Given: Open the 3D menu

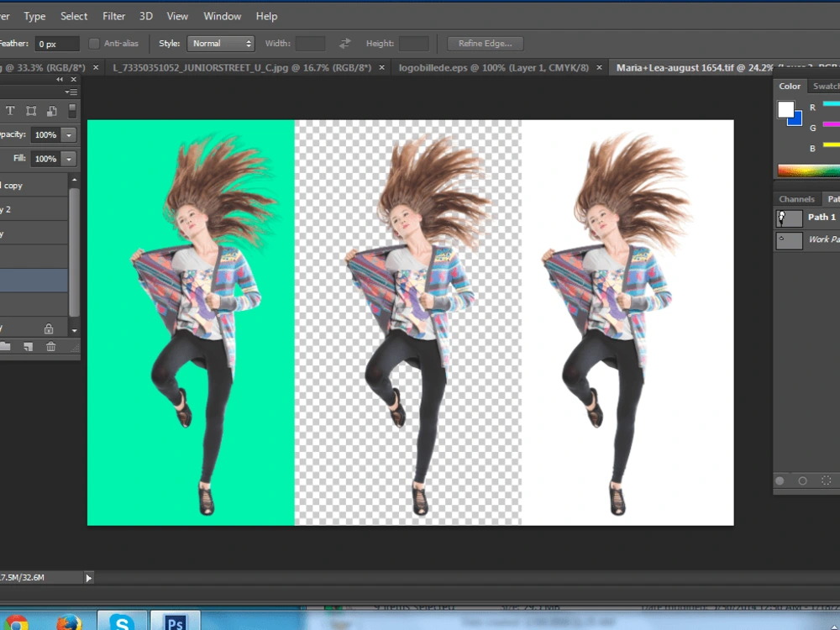Looking at the screenshot, I should [x=146, y=16].
